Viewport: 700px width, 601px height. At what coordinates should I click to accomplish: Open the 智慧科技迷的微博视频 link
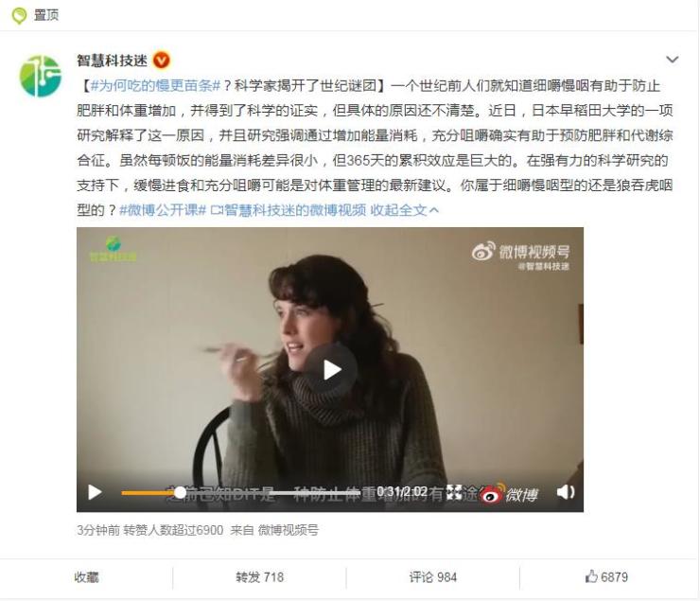coord(288,210)
